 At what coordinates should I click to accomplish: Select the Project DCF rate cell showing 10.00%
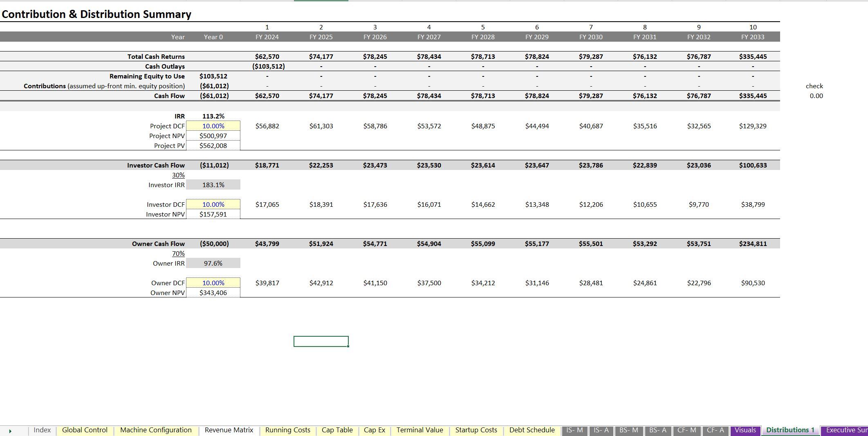click(213, 126)
